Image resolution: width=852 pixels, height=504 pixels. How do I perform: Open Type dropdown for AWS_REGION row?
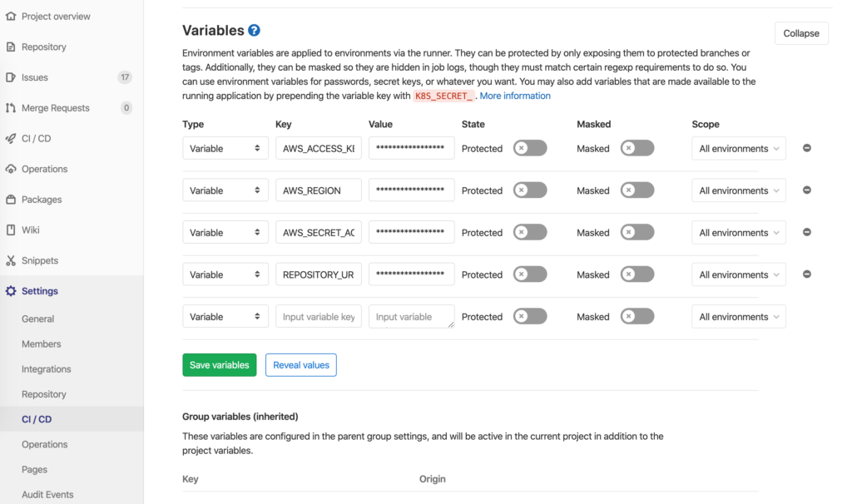225,190
